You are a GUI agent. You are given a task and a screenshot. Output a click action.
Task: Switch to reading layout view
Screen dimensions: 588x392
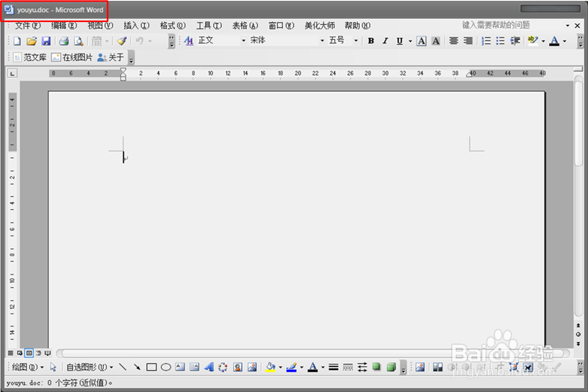pos(48,352)
